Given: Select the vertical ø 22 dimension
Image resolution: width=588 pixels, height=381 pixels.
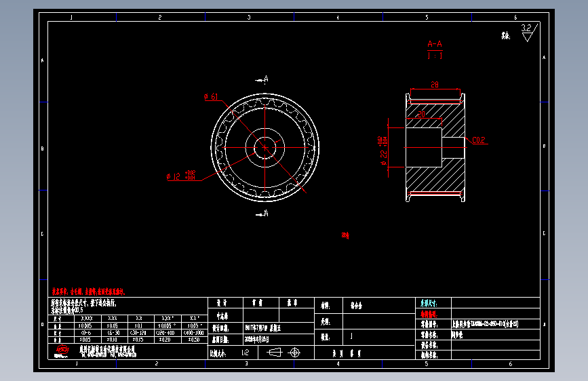Looking at the screenshot, I should [383, 151].
